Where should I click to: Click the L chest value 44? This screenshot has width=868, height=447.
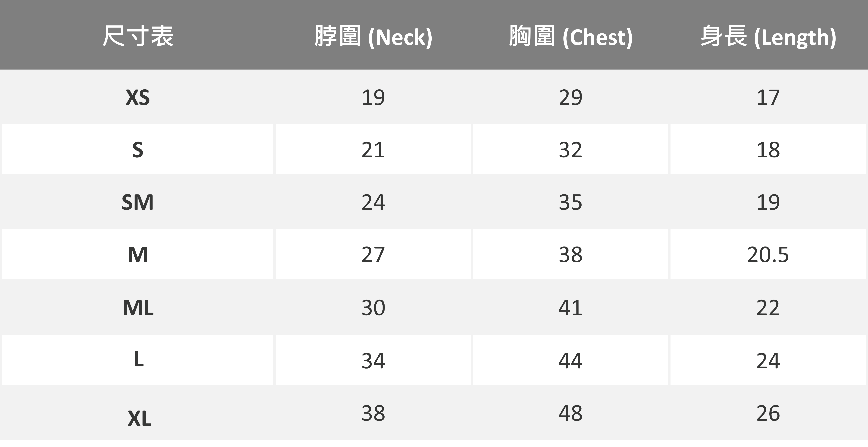coord(570,360)
